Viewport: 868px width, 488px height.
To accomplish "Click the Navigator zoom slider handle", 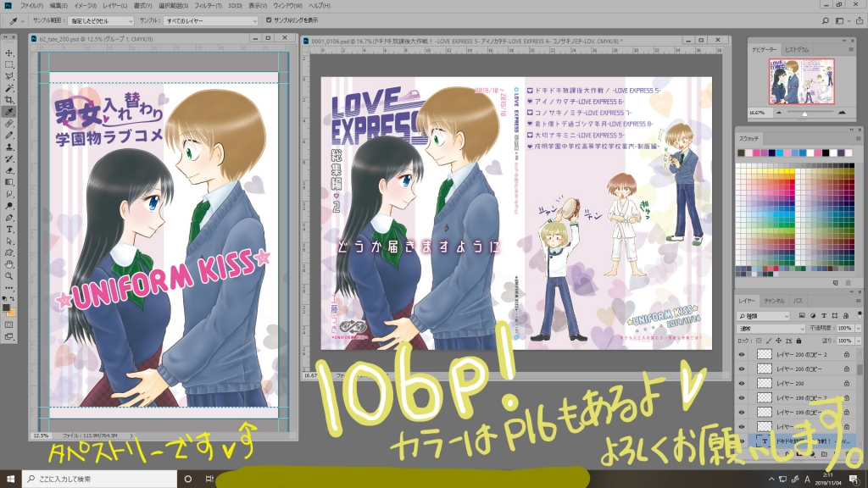I will (804, 114).
